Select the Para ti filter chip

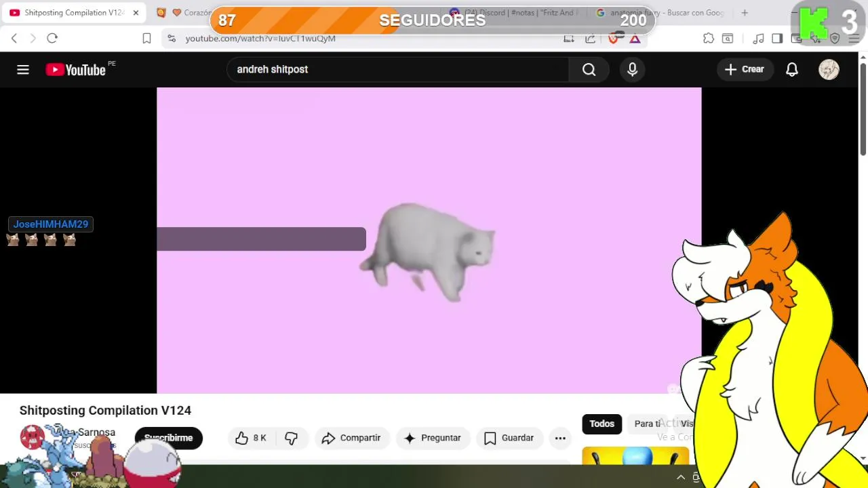647,424
